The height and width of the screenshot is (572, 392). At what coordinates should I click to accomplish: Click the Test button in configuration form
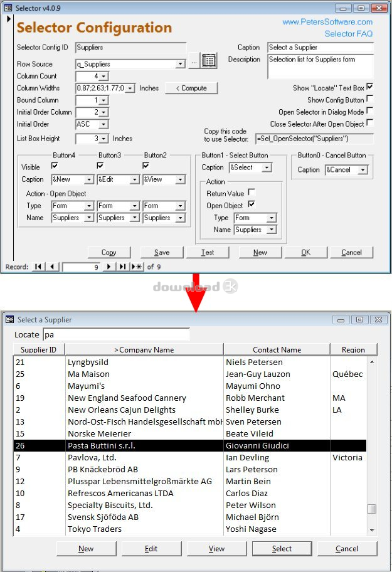[x=208, y=252]
